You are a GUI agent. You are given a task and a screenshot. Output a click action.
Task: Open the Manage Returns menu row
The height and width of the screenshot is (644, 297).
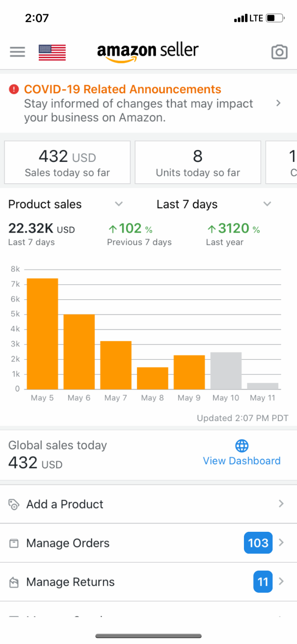pyautogui.click(x=119, y=582)
